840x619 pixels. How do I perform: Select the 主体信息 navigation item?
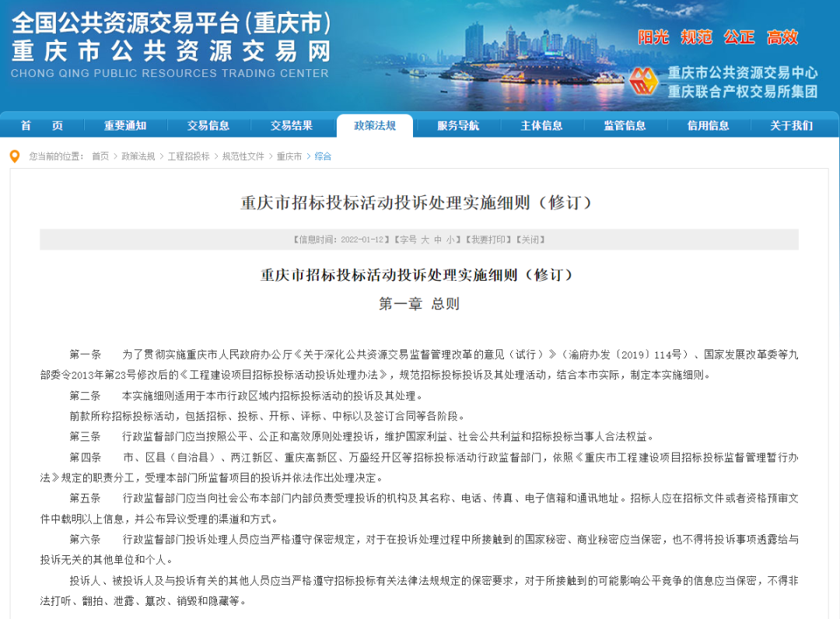(x=541, y=125)
